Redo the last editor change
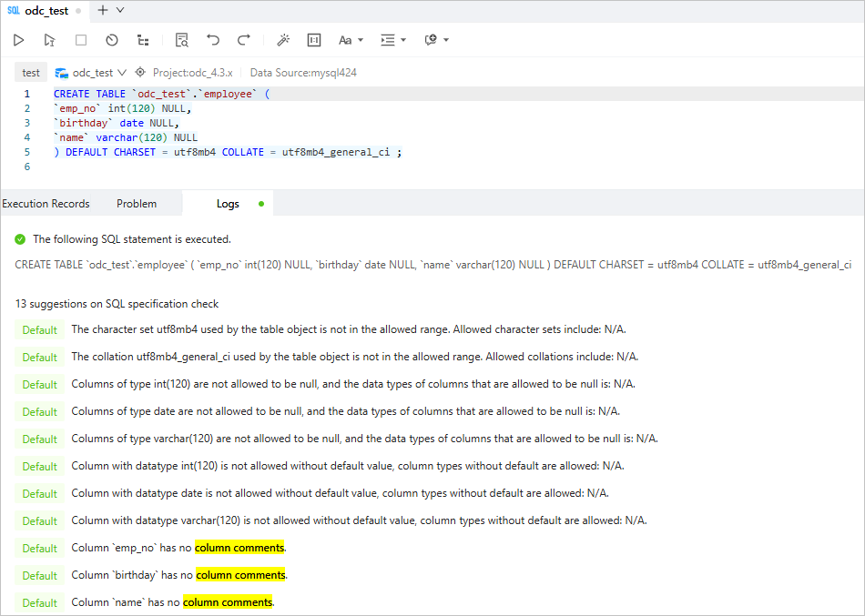This screenshot has height=616, width=865. [244, 40]
